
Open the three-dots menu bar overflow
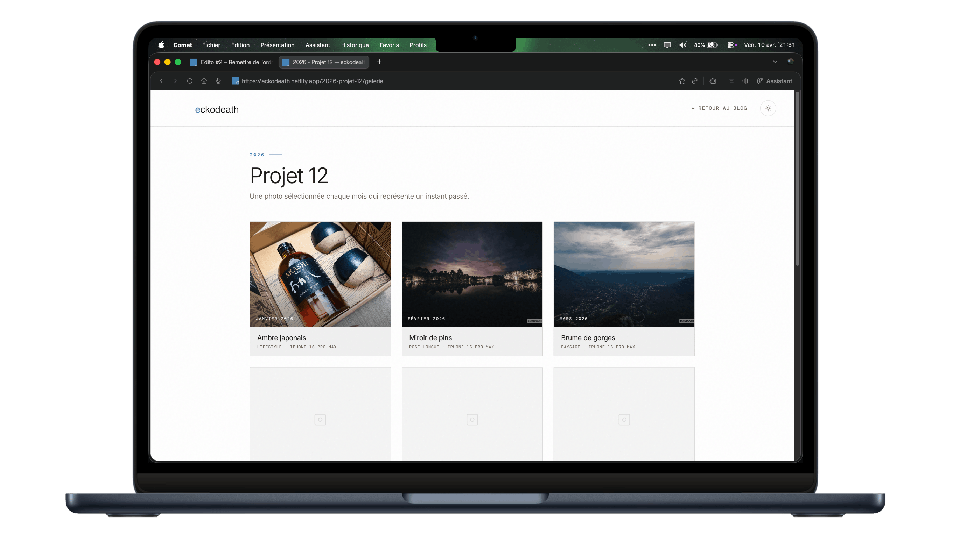[652, 45]
